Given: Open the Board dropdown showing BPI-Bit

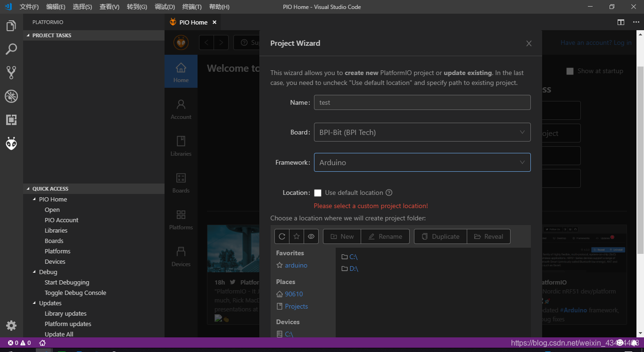Looking at the screenshot, I should click(x=422, y=132).
